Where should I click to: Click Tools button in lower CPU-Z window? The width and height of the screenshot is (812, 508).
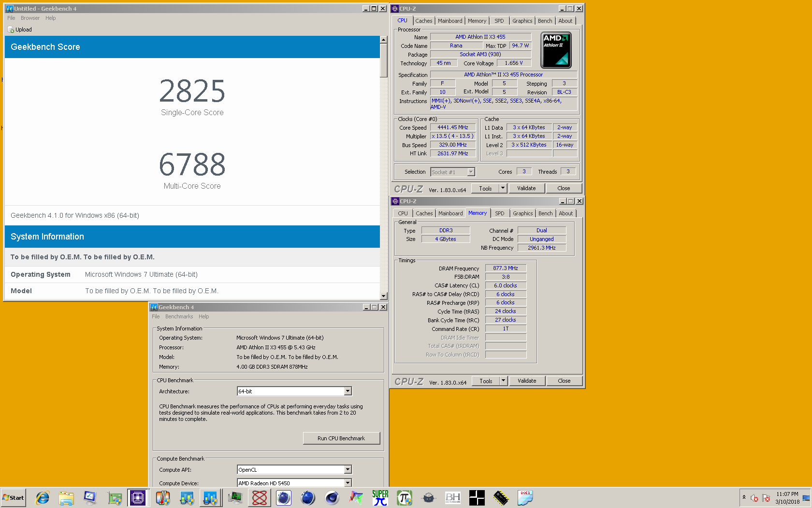[486, 381]
